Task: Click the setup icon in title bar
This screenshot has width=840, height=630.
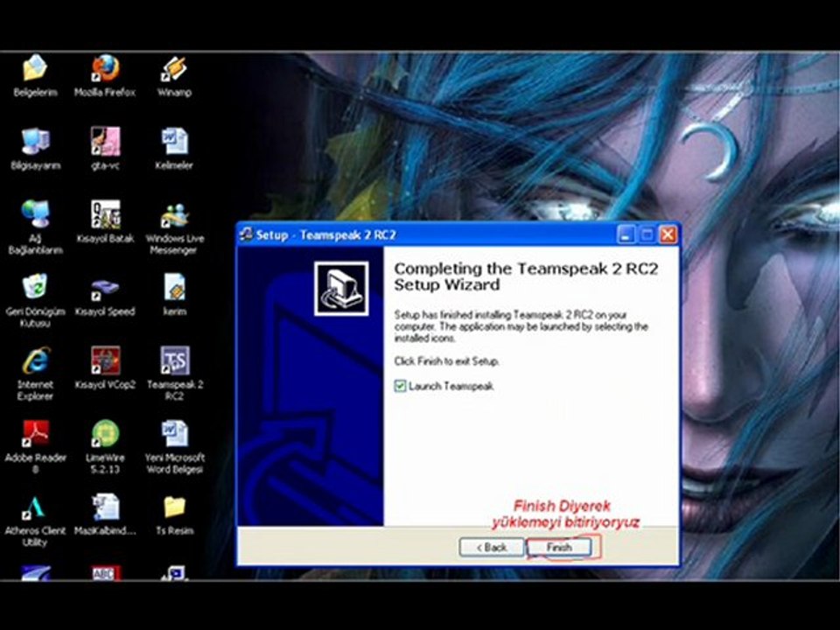Action: 247,234
